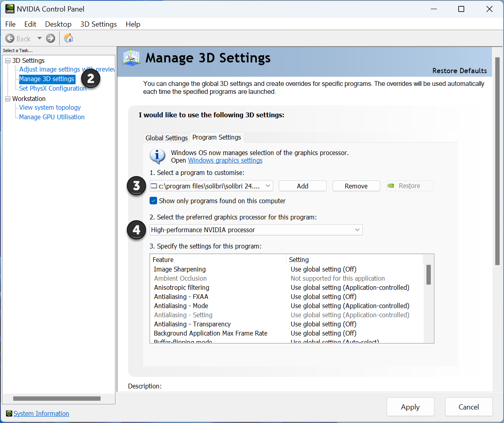Click the Back arrow icon
Image resolution: width=504 pixels, height=423 pixels.
[x=10, y=39]
